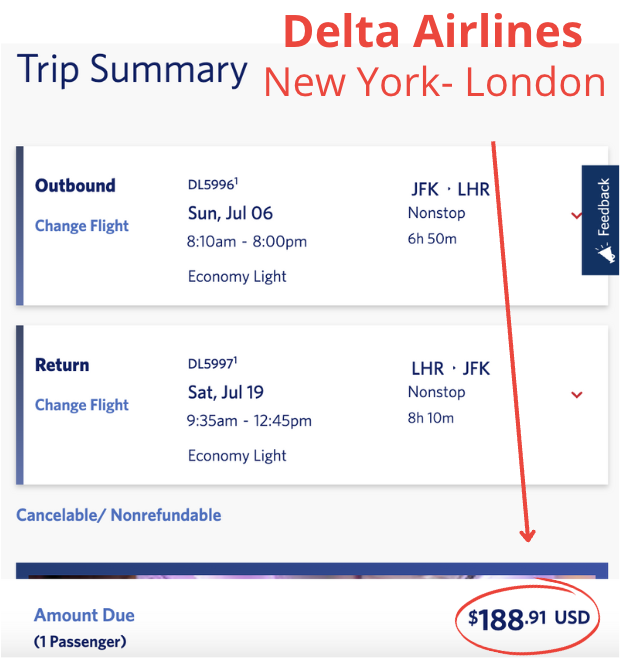Expand the Return flight details chevron
Viewport: 624px width, 660px height.
(x=576, y=395)
